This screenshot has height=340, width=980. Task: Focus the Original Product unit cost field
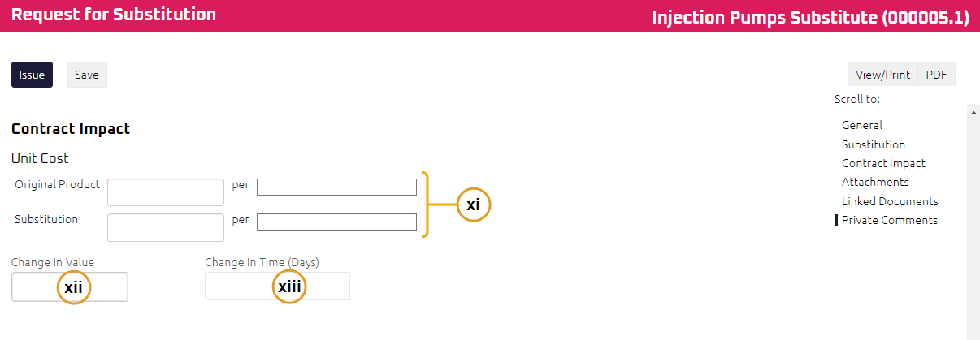coord(166,192)
